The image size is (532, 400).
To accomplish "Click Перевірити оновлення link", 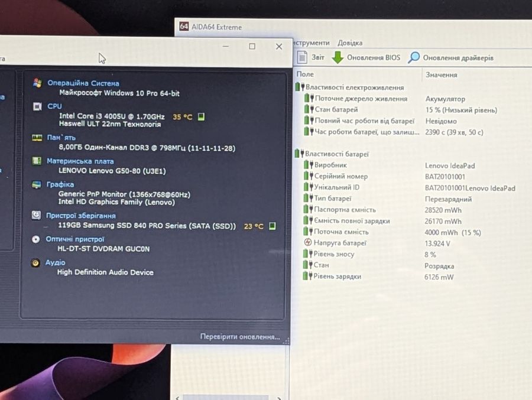I will (x=240, y=337).
